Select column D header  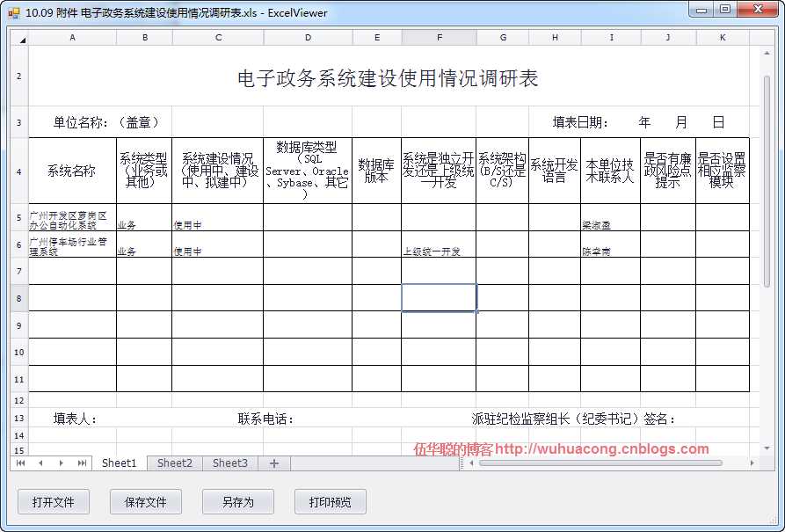(308, 38)
